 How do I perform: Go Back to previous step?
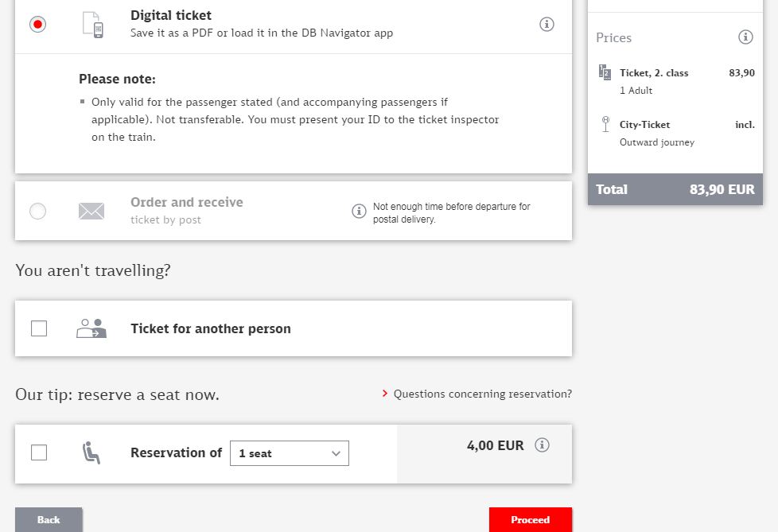pos(49,519)
